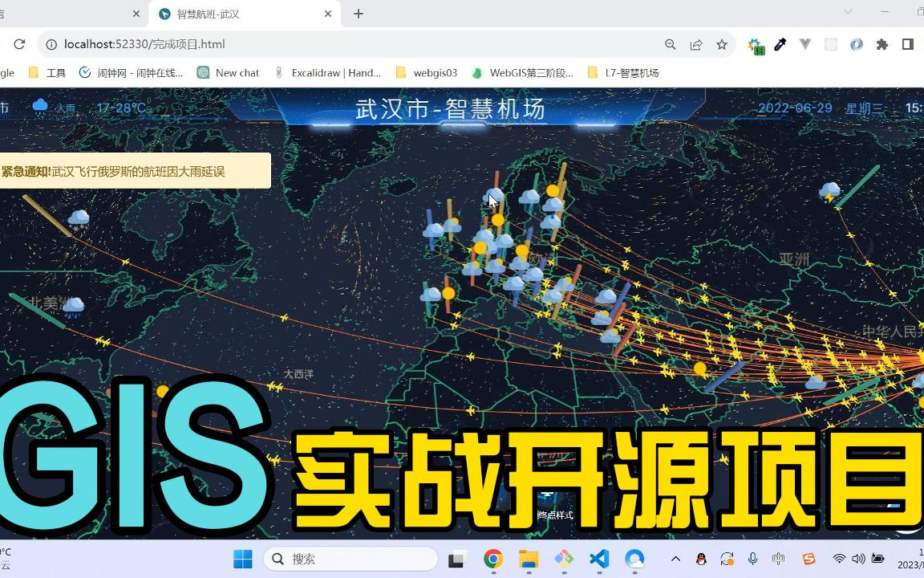Toggle the microphone icon in the taskbar
924x578 pixels.
(x=752, y=559)
